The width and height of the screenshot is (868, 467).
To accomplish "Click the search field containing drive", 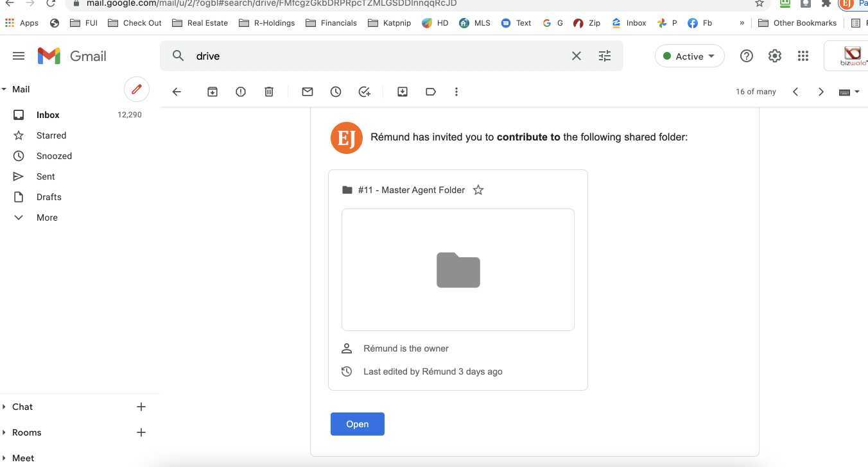I will (x=379, y=56).
